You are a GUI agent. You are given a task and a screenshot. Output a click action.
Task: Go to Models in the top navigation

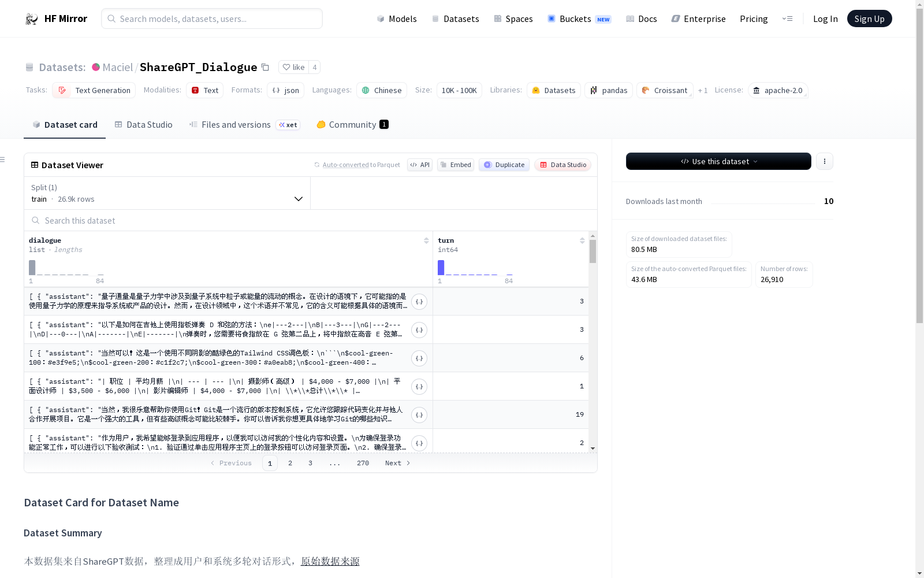pos(396,18)
